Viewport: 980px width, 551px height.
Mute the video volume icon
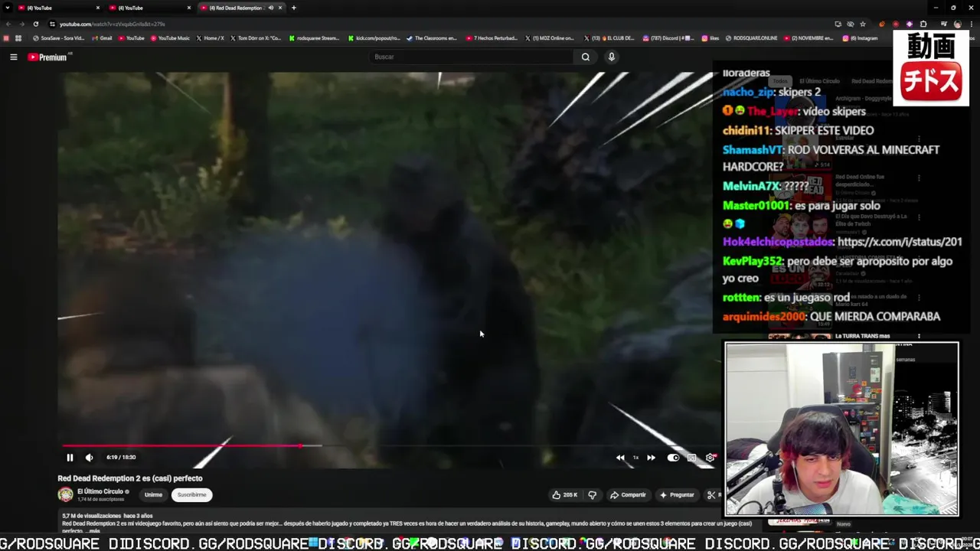pos(89,458)
